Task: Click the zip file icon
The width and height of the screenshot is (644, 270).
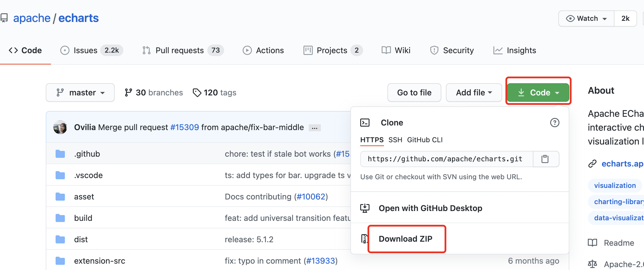Action: click(364, 239)
